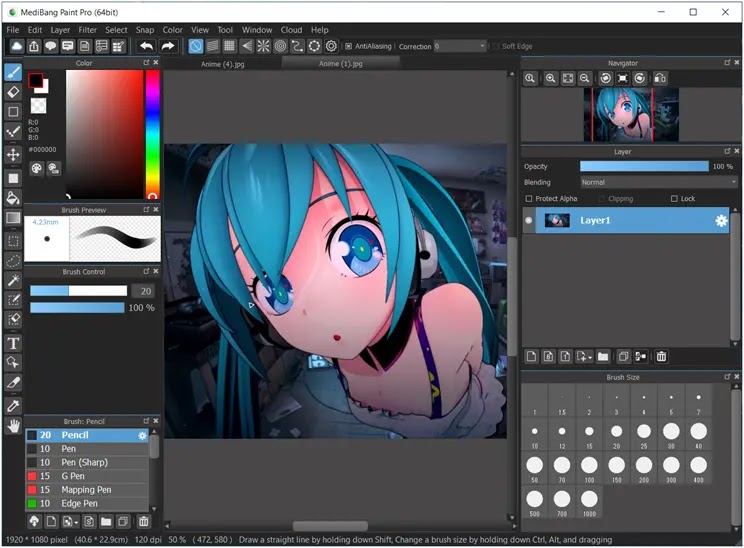Viewport: 744px width, 548px height.
Task: Open Layer1 settings gear
Action: pos(721,221)
